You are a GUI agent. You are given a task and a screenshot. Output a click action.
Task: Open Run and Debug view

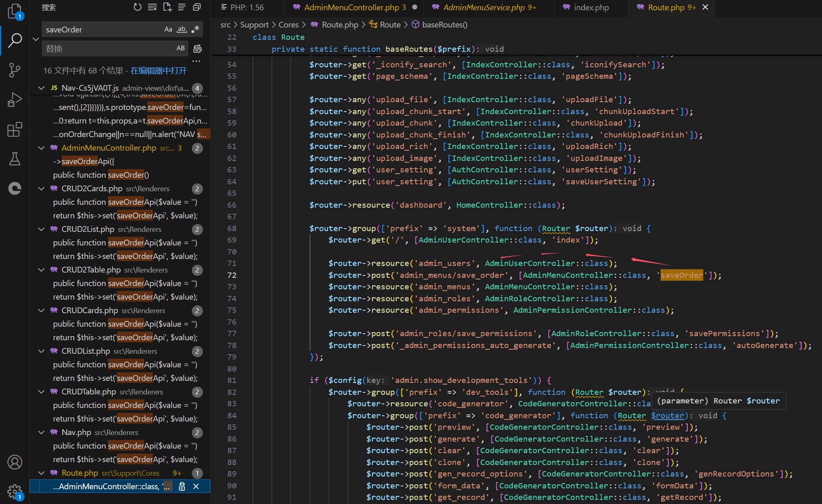pyautogui.click(x=14, y=100)
